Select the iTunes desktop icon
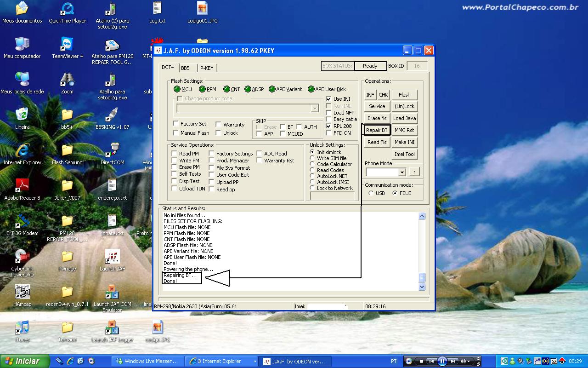Image resolution: width=588 pixels, height=368 pixels. 22,331
